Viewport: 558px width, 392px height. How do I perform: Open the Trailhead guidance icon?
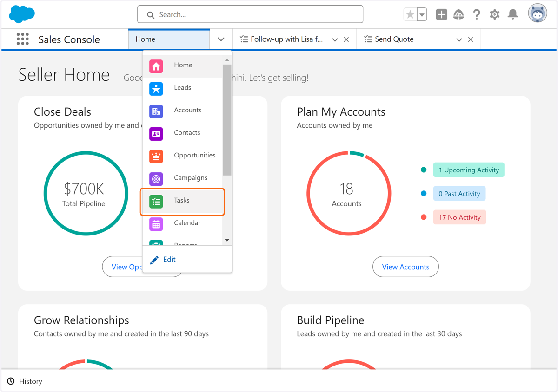459,14
